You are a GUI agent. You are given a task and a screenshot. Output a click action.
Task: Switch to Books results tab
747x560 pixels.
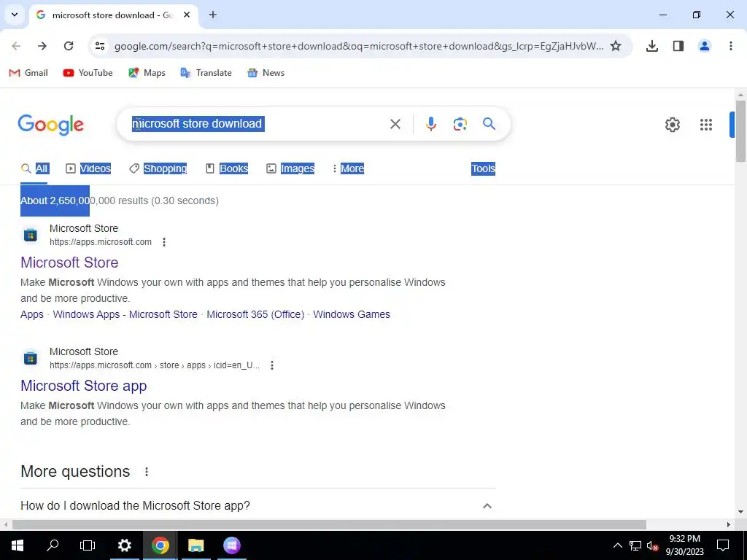227,168
